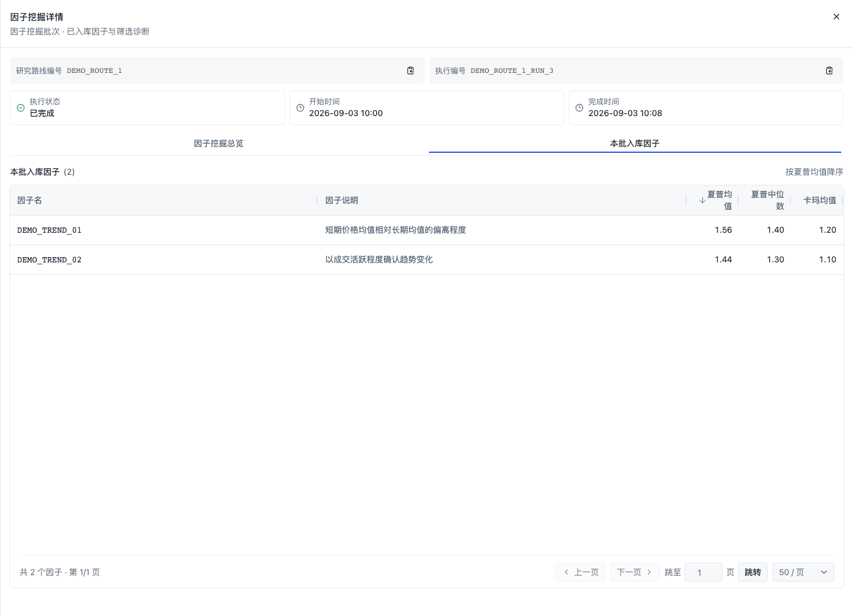Click the 按夏普均值降序 sort label

click(x=814, y=172)
